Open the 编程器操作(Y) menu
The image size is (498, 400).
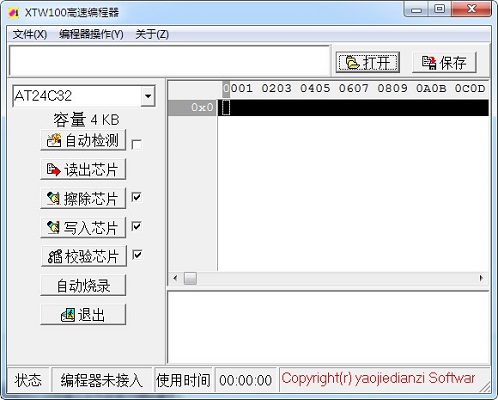click(x=91, y=34)
